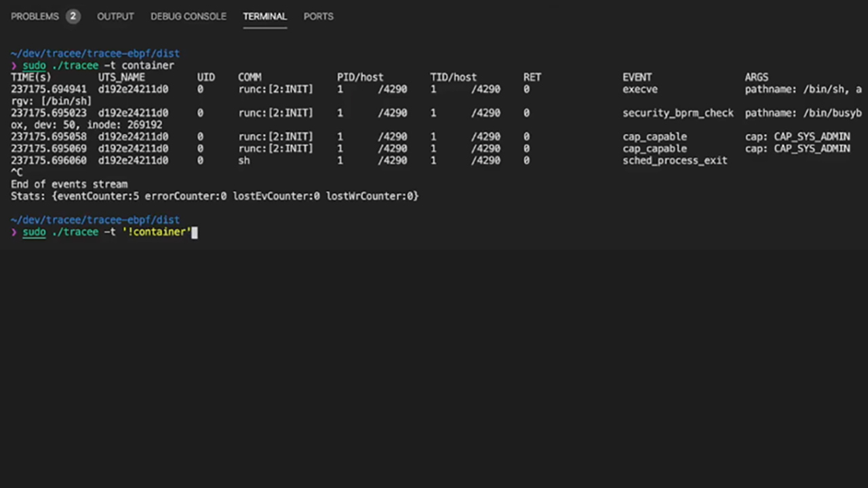Click the execve event name
The width and height of the screenshot is (868, 488).
(640, 89)
